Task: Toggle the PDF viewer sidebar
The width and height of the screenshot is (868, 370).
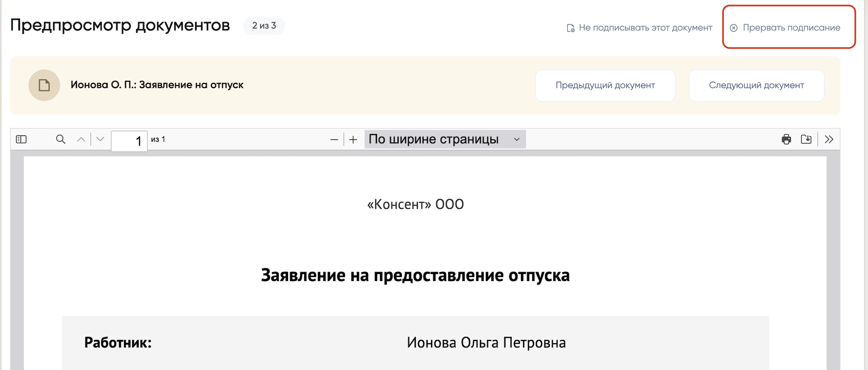Action: point(21,139)
